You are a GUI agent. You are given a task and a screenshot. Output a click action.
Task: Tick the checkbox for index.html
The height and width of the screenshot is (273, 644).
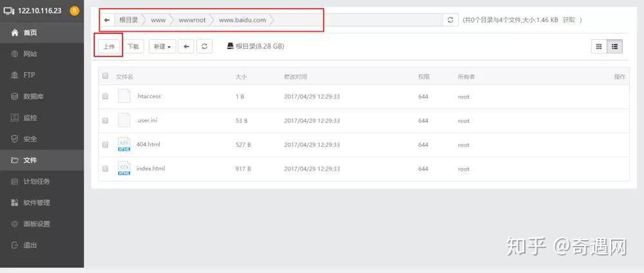click(105, 169)
